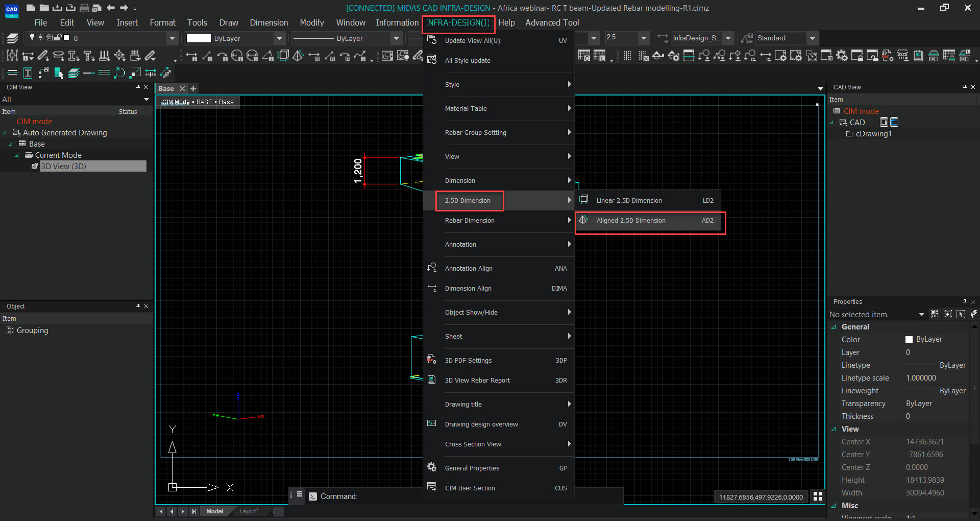Click the grid display icon beside coordinates

[818, 496]
